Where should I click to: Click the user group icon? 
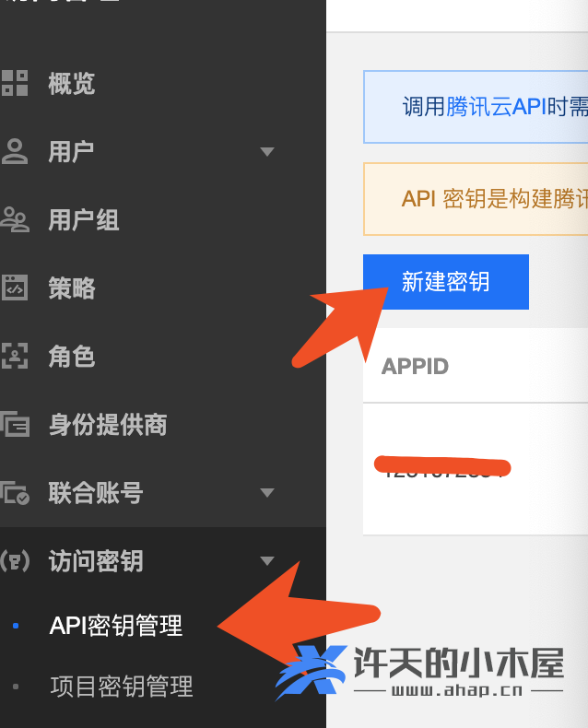coord(15,219)
